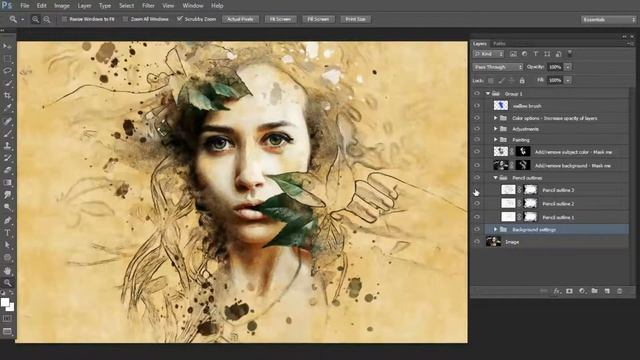This screenshot has height=360, width=640.
Task: Select the Zoom tool in the toolbox
Action: 7,282
